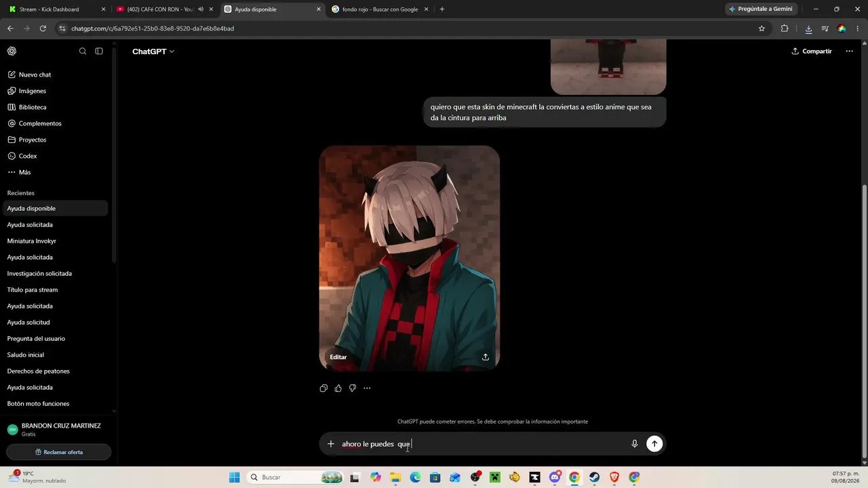Click the thumbs up icon under the image
The width and height of the screenshot is (868, 488).
click(x=338, y=388)
